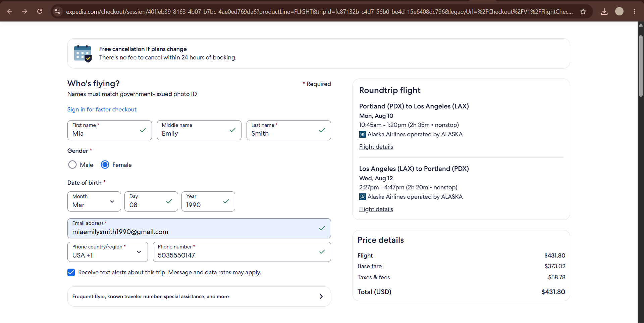
Task: Open the Chrome three-dot menu
Action: (x=634, y=11)
